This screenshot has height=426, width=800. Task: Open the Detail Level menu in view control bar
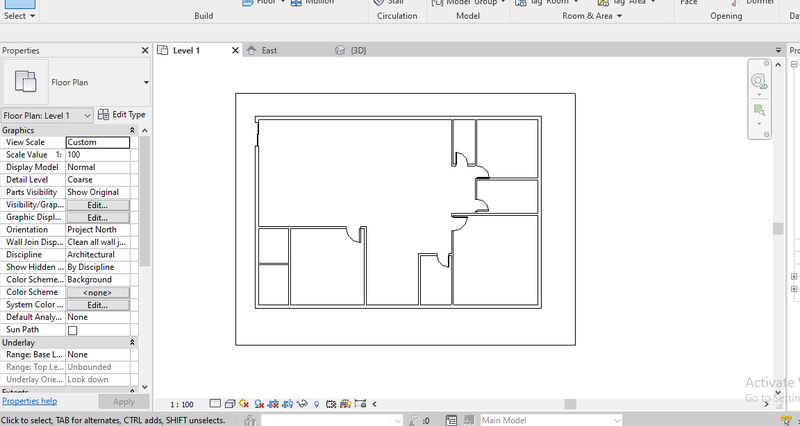click(215, 404)
